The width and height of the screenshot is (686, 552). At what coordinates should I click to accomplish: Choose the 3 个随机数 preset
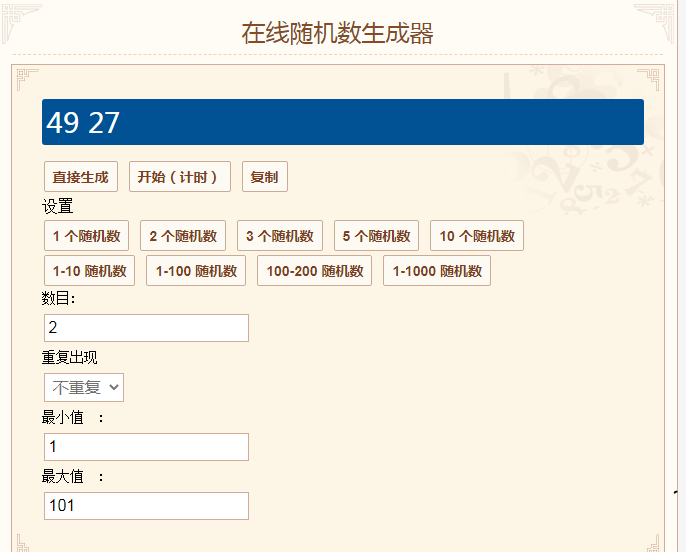click(x=280, y=236)
